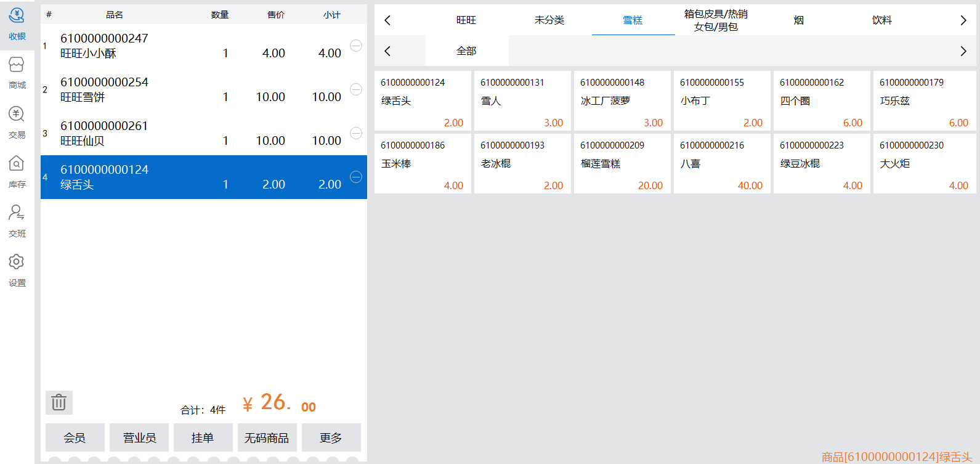The width and height of the screenshot is (980, 464).
Task: Select cart row 旺旺仙贝
Action: click(x=204, y=133)
